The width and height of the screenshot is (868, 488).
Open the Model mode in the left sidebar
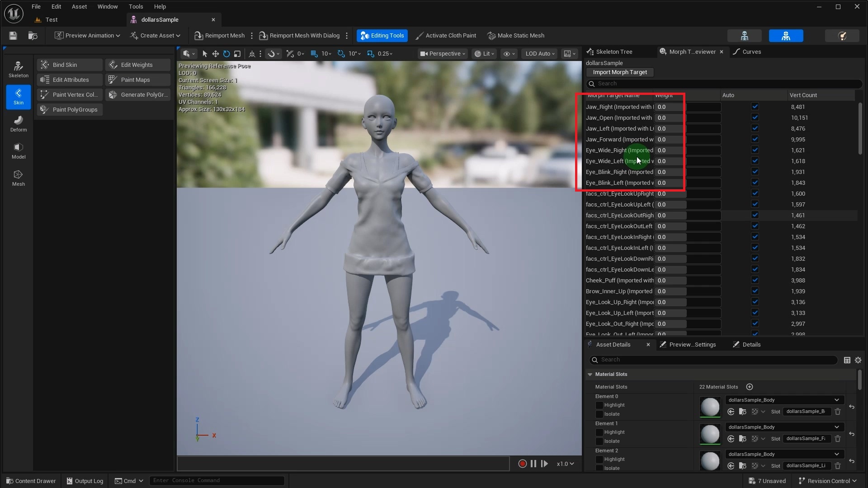(x=18, y=150)
